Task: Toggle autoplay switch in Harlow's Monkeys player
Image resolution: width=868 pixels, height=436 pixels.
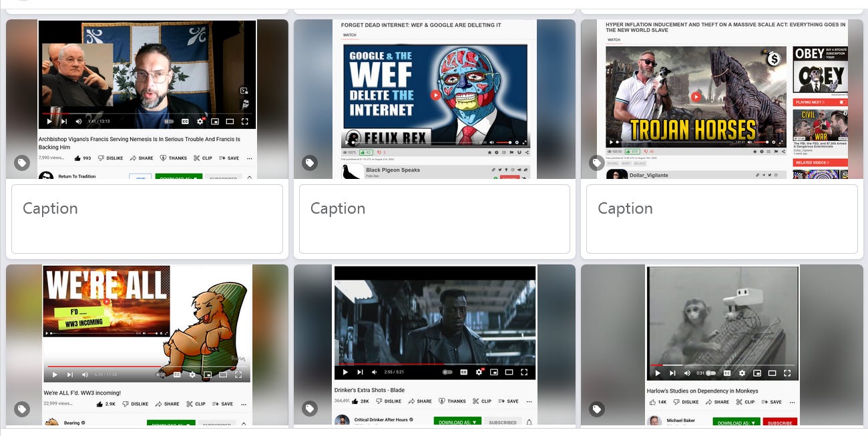Action: click(711, 373)
